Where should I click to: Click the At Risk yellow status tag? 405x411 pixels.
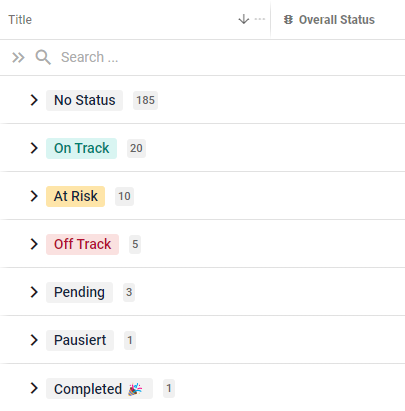(x=75, y=196)
